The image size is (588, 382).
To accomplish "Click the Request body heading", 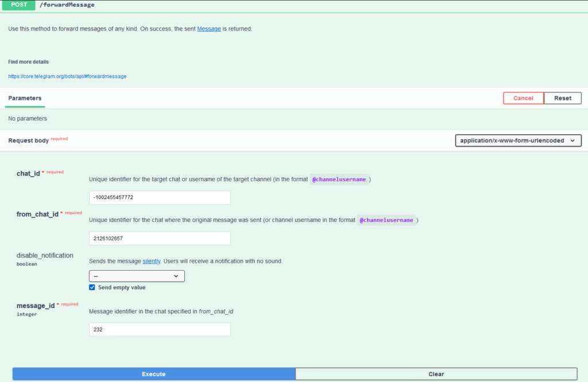I will click(x=28, y=141).
